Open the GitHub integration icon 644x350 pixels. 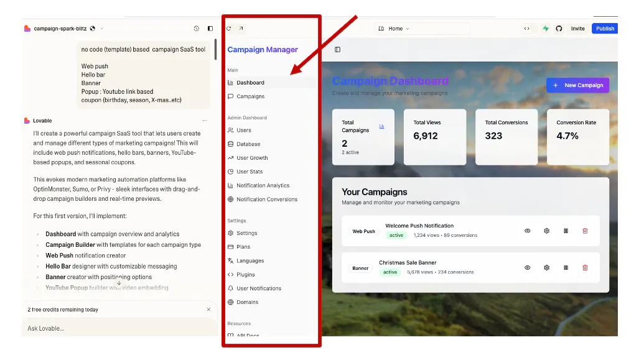click(559, 29)
